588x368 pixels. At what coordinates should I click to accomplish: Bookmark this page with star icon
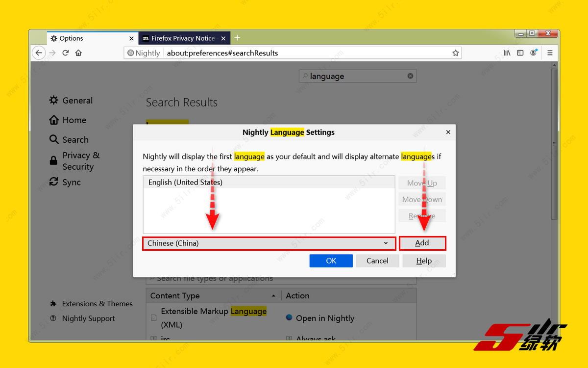455,53
